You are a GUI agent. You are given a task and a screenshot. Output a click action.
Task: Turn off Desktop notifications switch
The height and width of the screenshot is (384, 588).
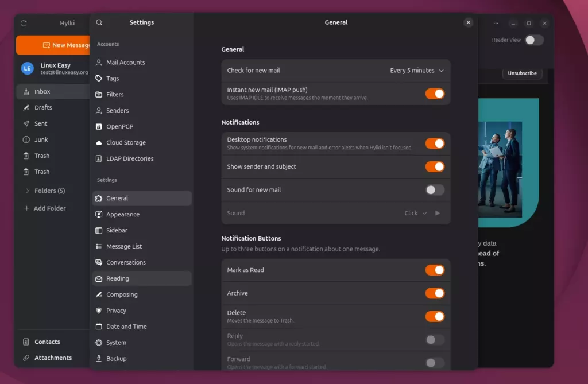(435, 143)
